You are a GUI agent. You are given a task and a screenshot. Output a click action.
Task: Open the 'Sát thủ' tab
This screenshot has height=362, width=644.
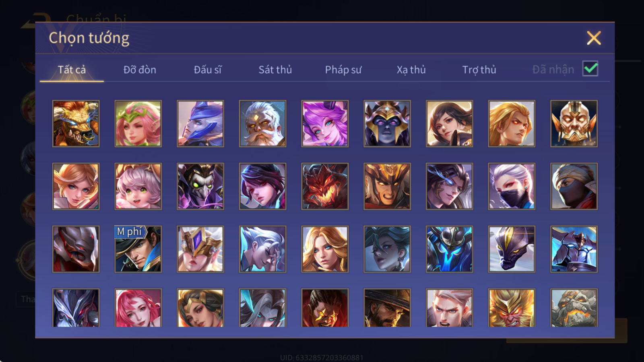click(x=275, y=70)
